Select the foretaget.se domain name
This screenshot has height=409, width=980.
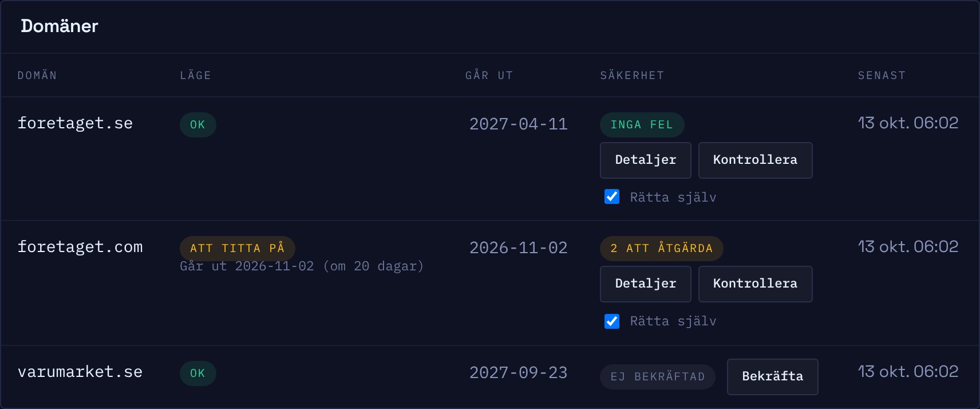point(75,123)
